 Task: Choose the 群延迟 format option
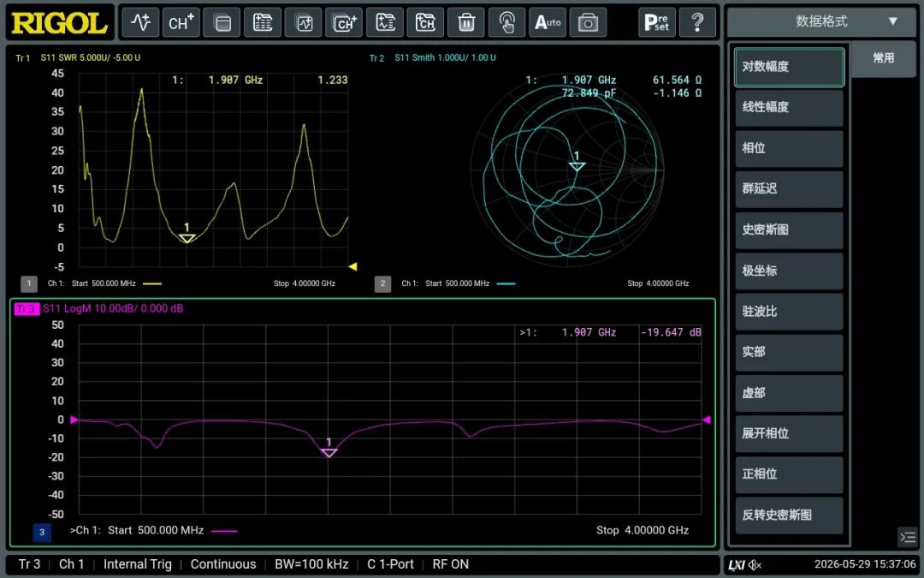tap(789, 188)
